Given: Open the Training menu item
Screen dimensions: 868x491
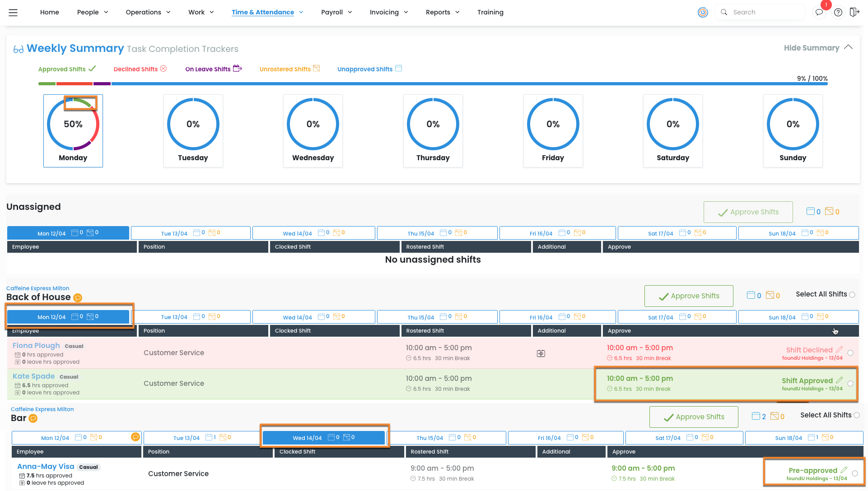Looking at the screenshot, I should coord(490,12).
